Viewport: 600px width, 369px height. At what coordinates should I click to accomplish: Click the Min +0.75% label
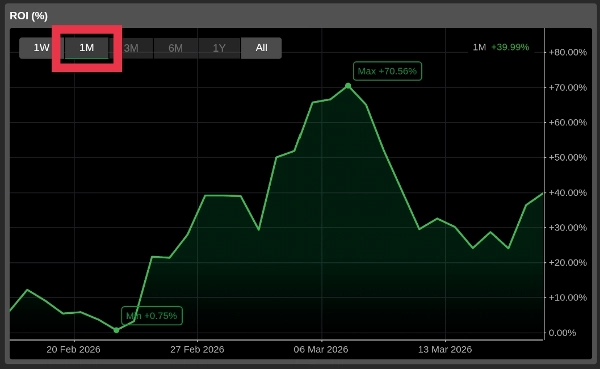(x=152, y=316)
